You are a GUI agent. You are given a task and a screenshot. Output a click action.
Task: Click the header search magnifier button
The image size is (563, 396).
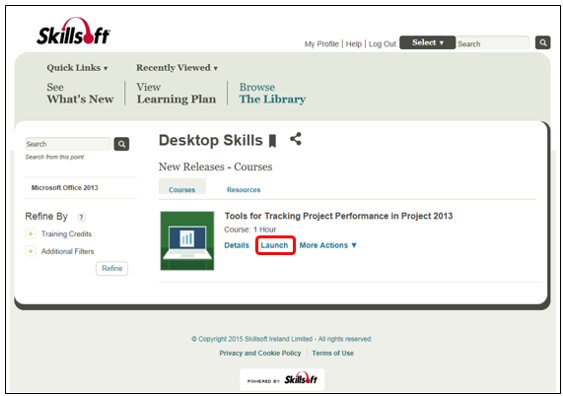543,43
